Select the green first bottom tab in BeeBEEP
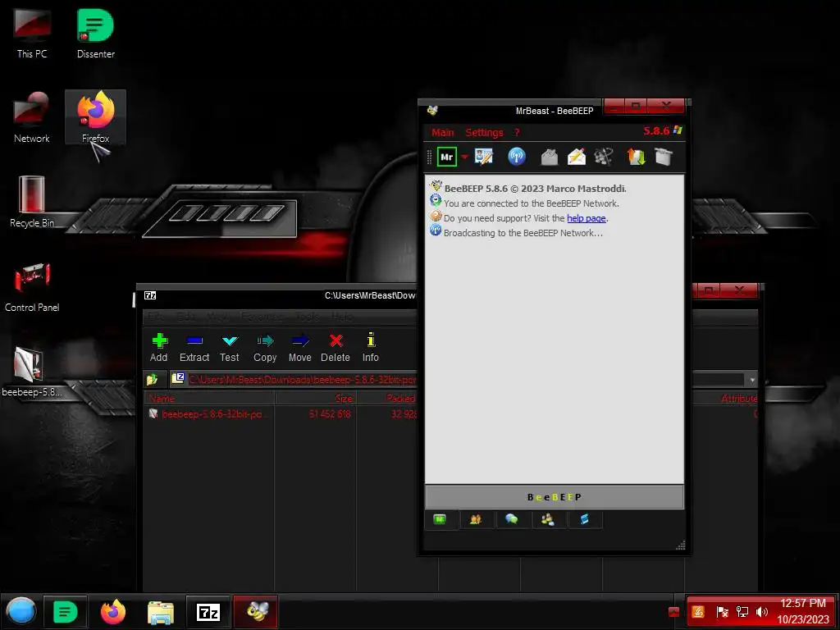Screen dimensions: 840x630 click(440, 519)
